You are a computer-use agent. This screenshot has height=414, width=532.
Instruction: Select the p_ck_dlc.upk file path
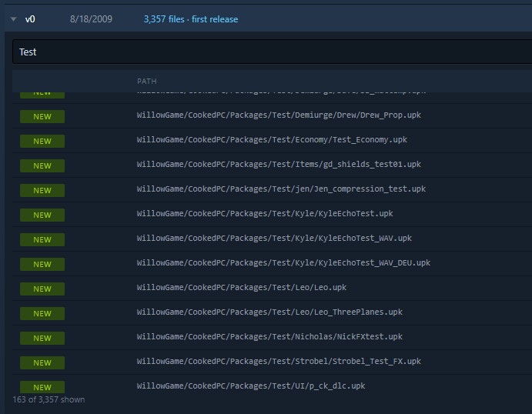[x=251, y=386]
